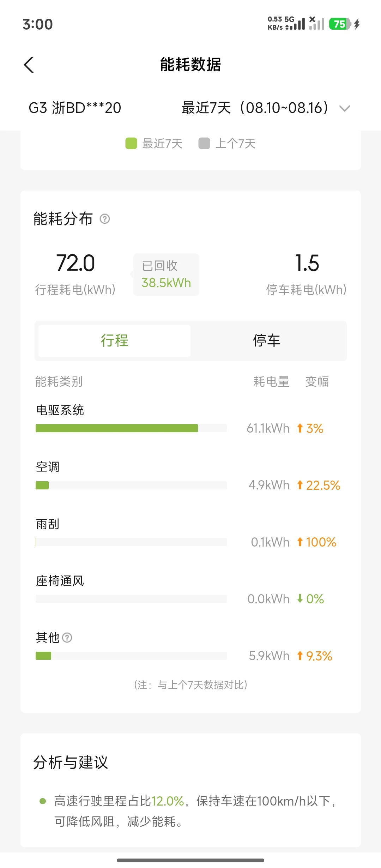Tap the 72.0 行程耗电 value

pos(75,263)
